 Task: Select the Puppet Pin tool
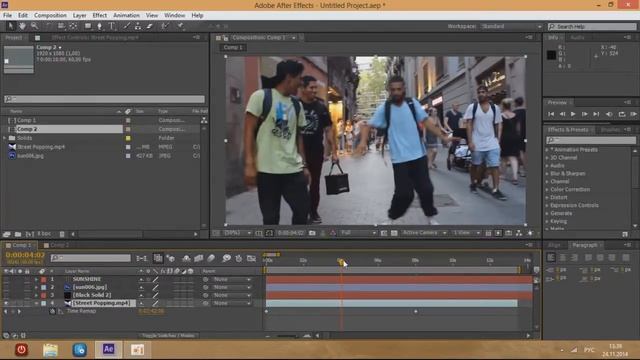pos(180,26)
